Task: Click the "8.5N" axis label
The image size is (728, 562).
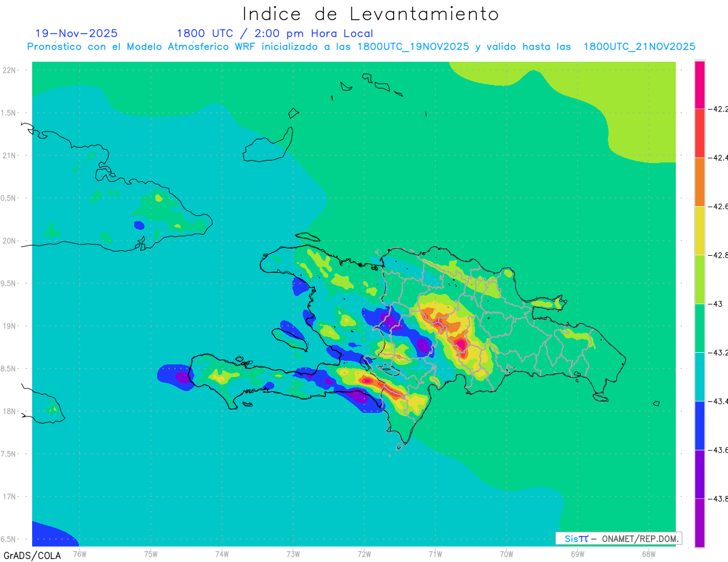Action: 9,369
